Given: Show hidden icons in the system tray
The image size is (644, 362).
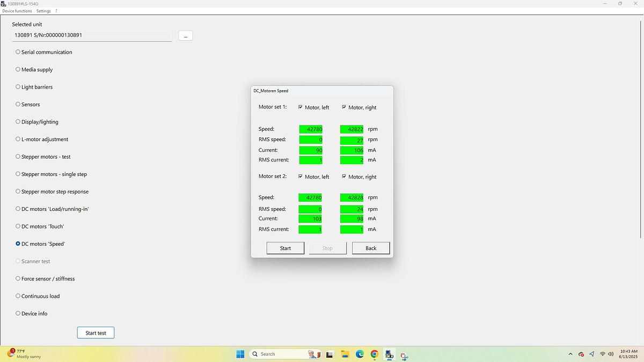Looking at the screenshot, I should (x=570, y=354).
